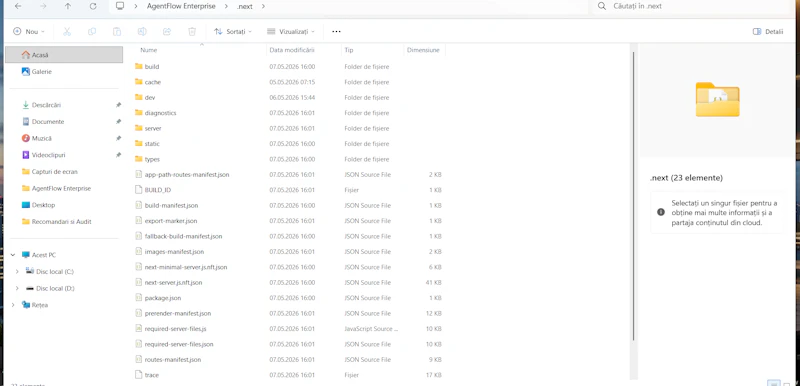Screen dimensions: 800x386
Task: Click the pin icon next to Documente
Action: pyautogui.click(x=118, y=122)
